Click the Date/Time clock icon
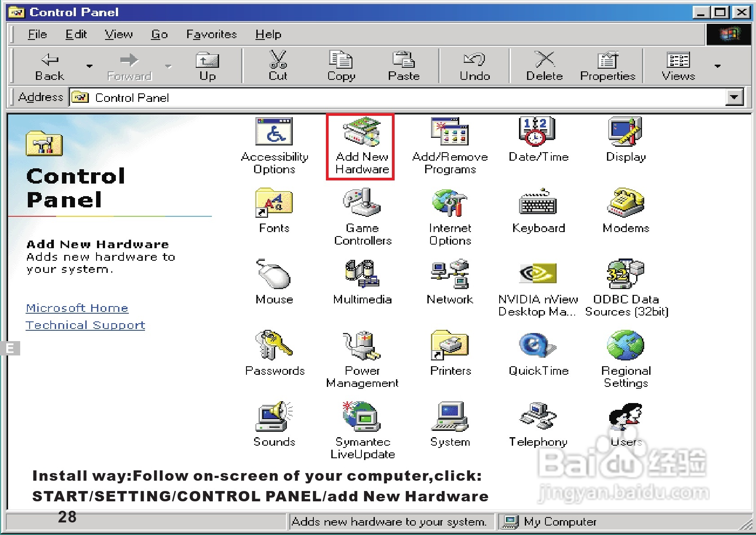Viewport: 756px width, 535px height. pos(536,131)
